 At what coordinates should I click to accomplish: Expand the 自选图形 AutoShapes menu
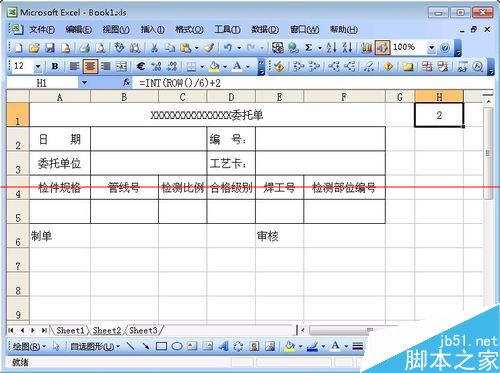tap(95, 347)
